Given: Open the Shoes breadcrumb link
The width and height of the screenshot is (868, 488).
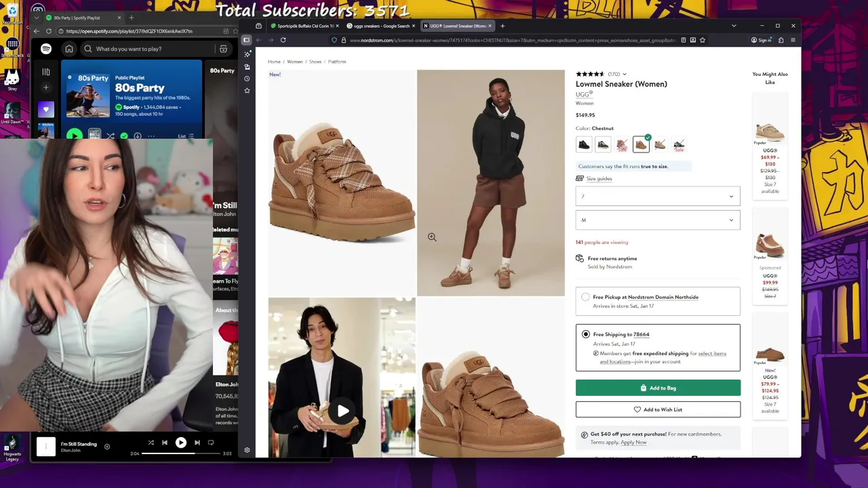Looking at the screenshot, I should point(315,62).
